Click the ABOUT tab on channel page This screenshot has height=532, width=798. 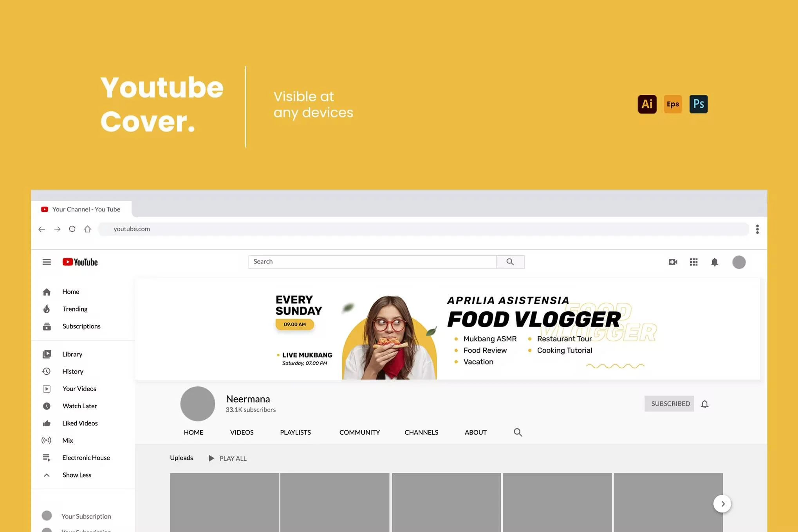[x=476, y=432]
